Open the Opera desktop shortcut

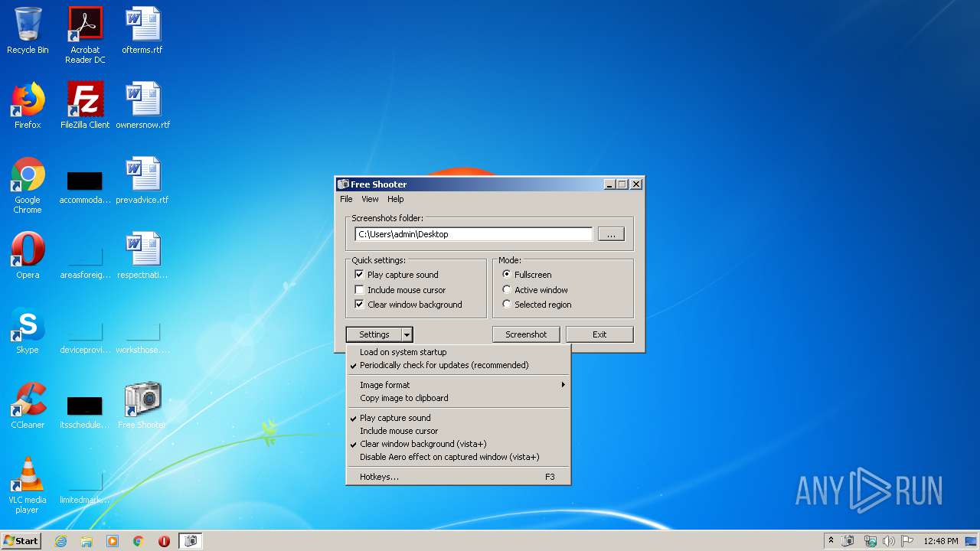pyautogui.click(x=28, y=256)
